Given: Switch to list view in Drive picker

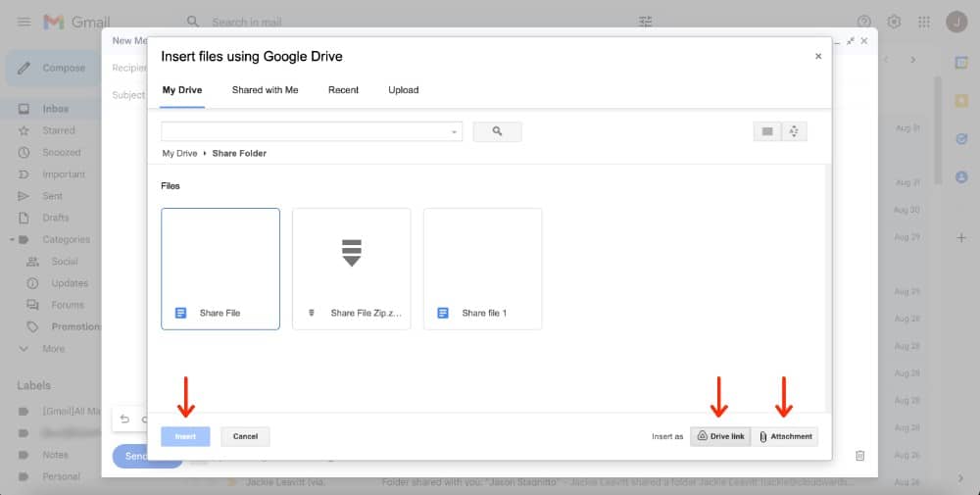Looking at the screenshot, I should pyautogui.click(x=767, y=131).
